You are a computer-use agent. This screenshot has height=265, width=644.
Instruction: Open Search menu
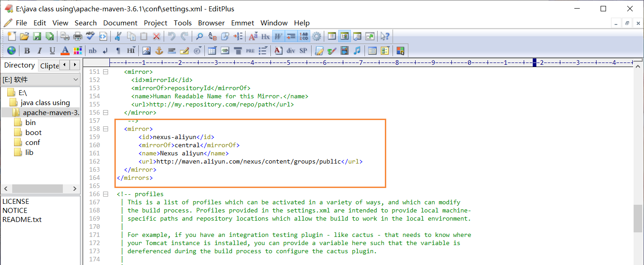85,23
